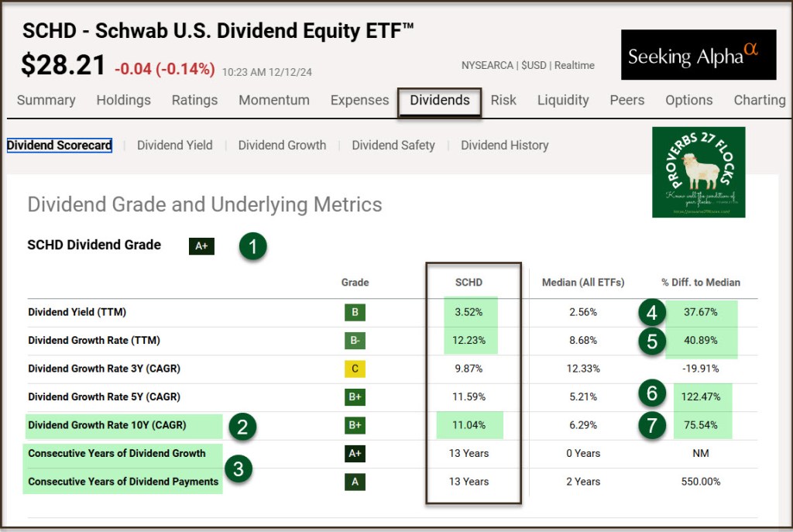Click the green circle marker number 2
The width and height of the screenshot is (793, 532).
pyautogui.click(x=242, y=426)
